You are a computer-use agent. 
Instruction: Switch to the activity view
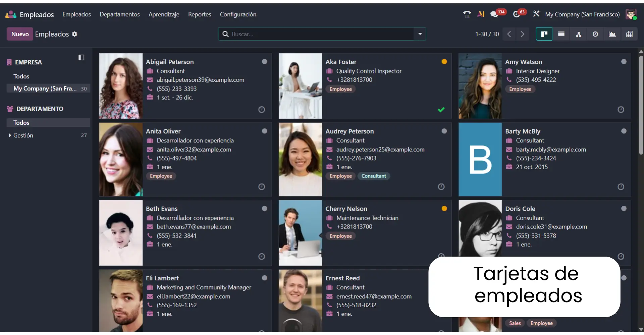point(595,34)
